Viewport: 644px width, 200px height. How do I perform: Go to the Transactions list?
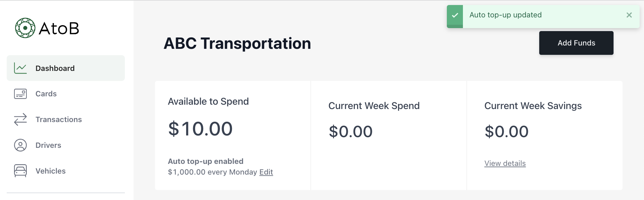click(59, 119)
